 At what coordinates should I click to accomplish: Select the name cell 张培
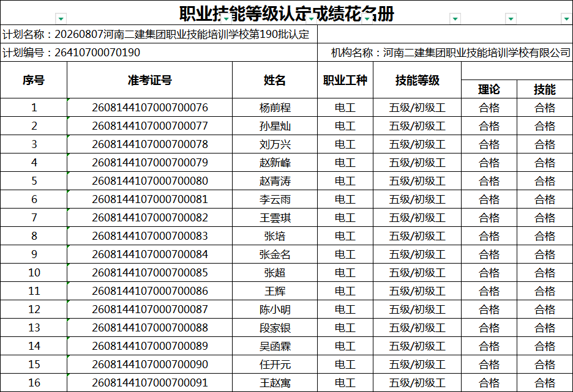click(275, 236)
